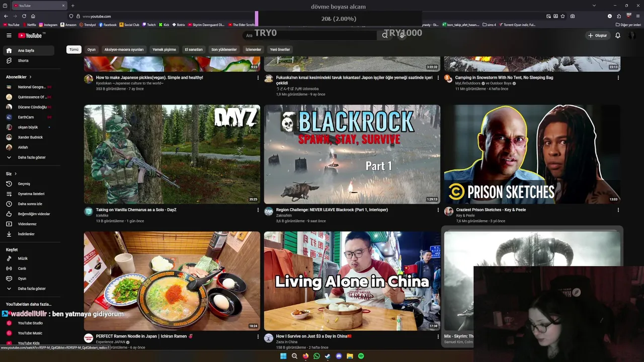Screen dimensions: 644x362
Task: Open options for DayZ Chernarus video
Action: (x=258, y=210)
